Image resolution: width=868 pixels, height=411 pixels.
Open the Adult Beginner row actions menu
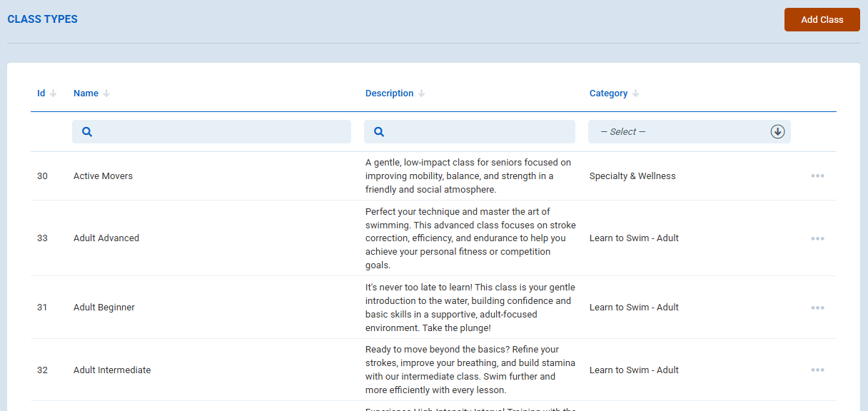click(x=817, y=308)
